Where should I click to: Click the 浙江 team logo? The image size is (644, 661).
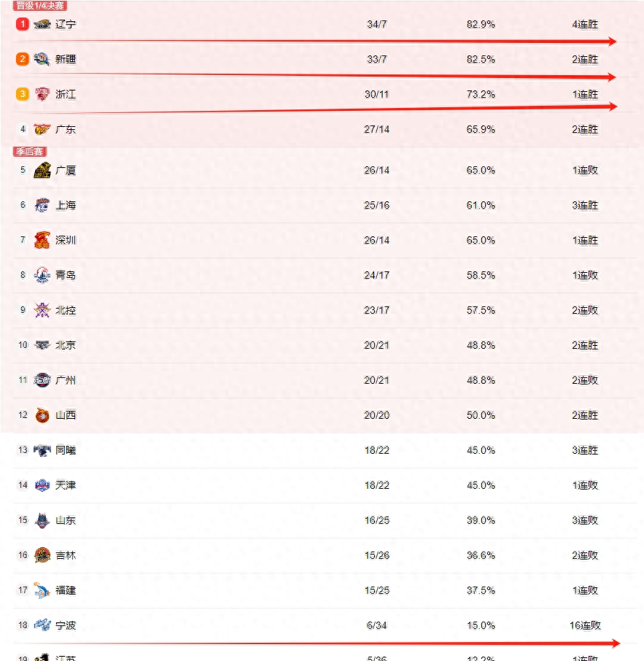click(x=42, y=94)
